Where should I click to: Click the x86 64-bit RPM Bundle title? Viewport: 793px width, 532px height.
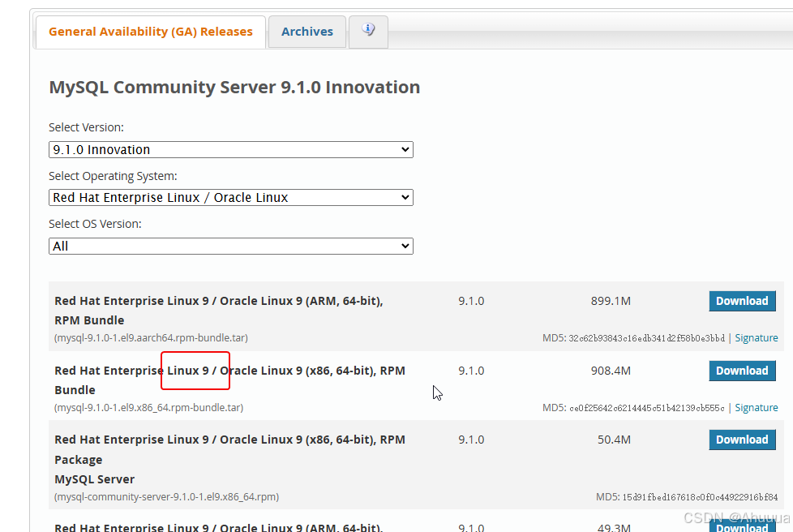[229, 380]
